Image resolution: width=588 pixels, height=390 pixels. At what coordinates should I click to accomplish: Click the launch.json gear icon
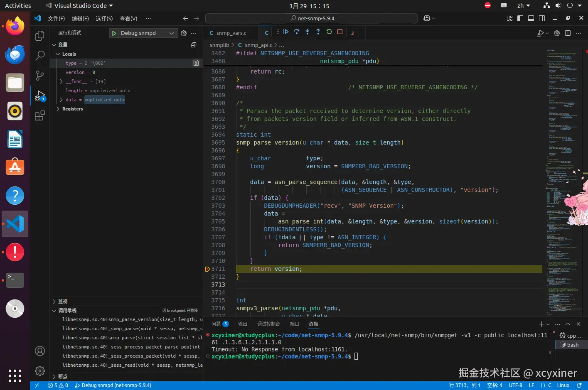pyautogui.click(x=184, y=33)
